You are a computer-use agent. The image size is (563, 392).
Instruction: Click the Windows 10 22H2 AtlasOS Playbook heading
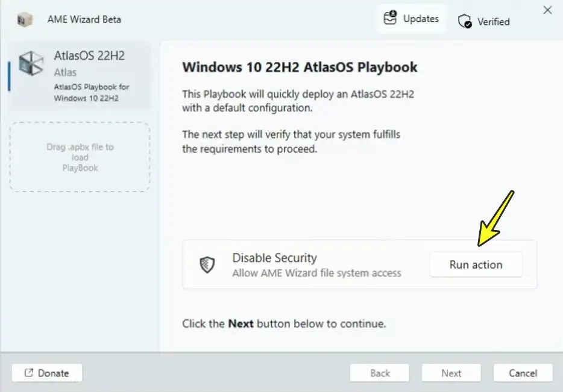tap(300, 67)
